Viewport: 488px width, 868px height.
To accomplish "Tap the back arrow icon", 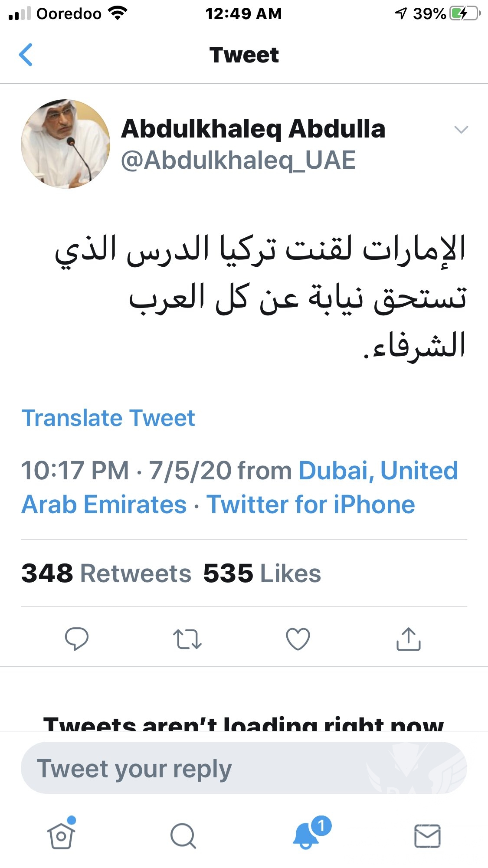I will 26,55.
